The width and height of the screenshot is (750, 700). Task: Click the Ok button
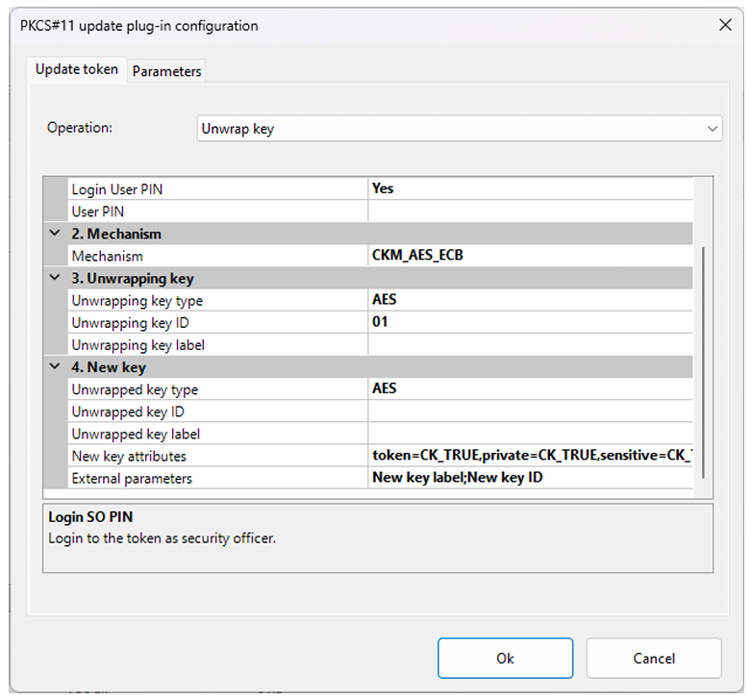point(505,658)
